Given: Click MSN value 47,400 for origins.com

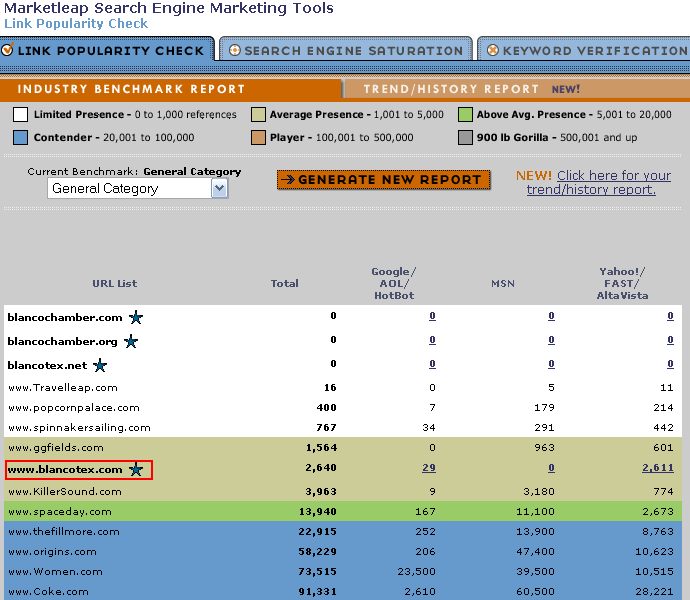Looking at the screenshot, I should 536,552.
